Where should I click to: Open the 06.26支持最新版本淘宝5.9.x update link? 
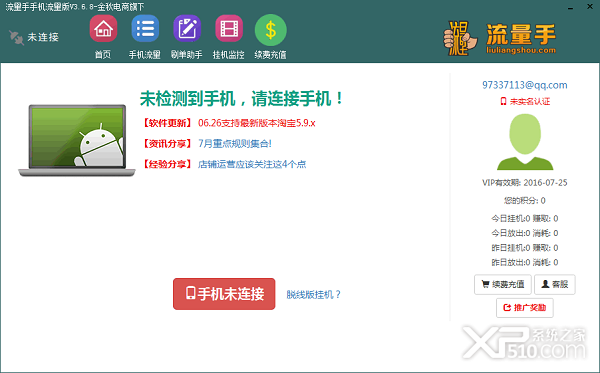pyautogui.click(x=256, y=123)
